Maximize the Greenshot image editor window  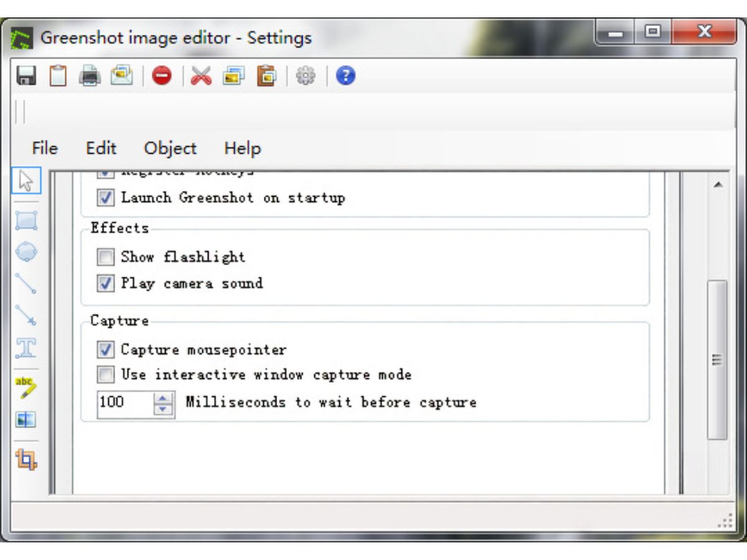(x=652, y=33)
